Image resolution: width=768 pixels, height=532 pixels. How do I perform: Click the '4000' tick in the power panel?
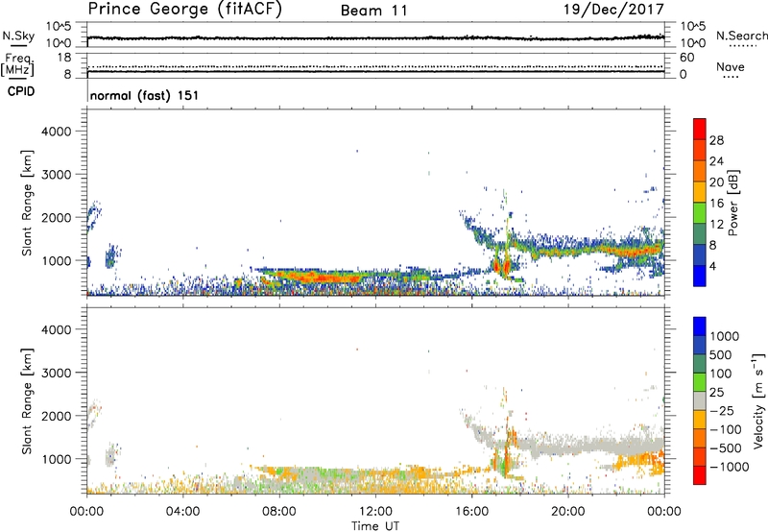coord(57,132)
